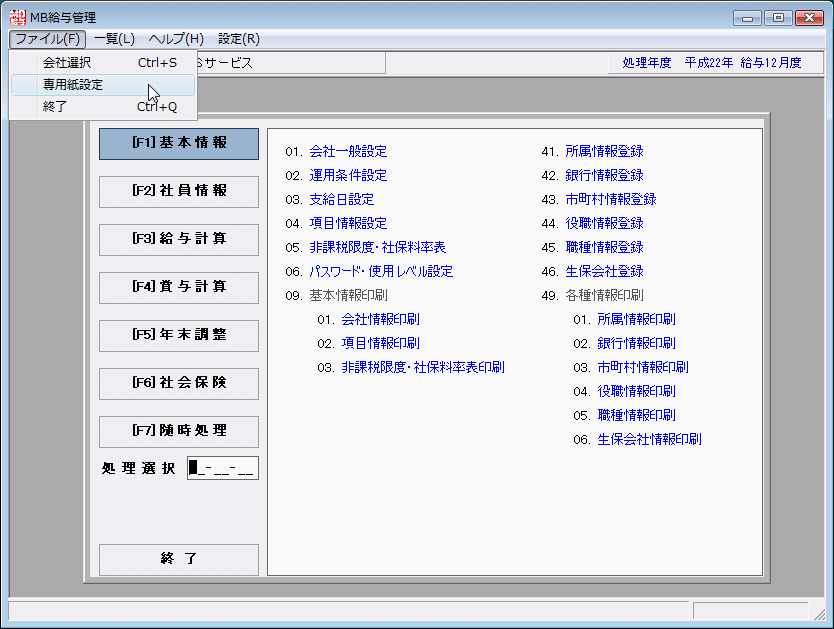Open 銀行情報印刷 link

click(636, 343)
